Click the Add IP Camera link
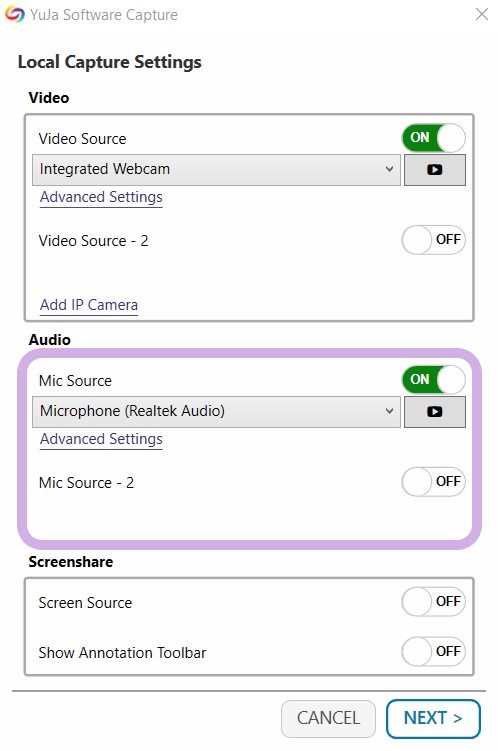Screen dimensions: 498x751 pos(89,305)
